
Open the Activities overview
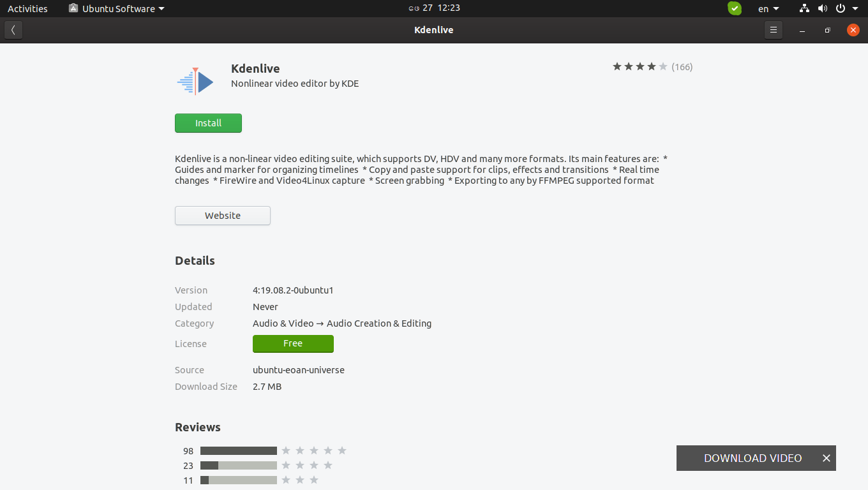pyautogui.click(x=27, y=8)
